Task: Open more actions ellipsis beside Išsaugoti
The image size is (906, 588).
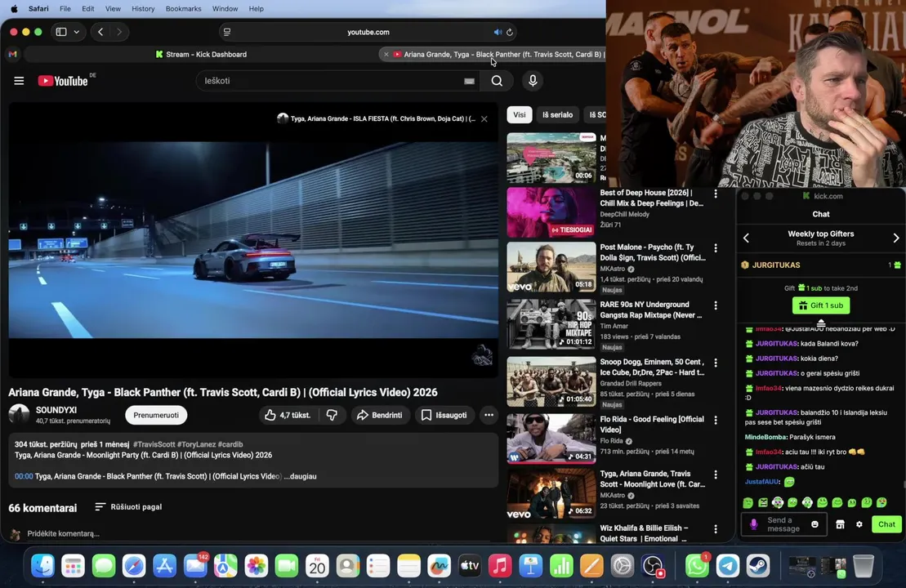Action: point(489,415)
